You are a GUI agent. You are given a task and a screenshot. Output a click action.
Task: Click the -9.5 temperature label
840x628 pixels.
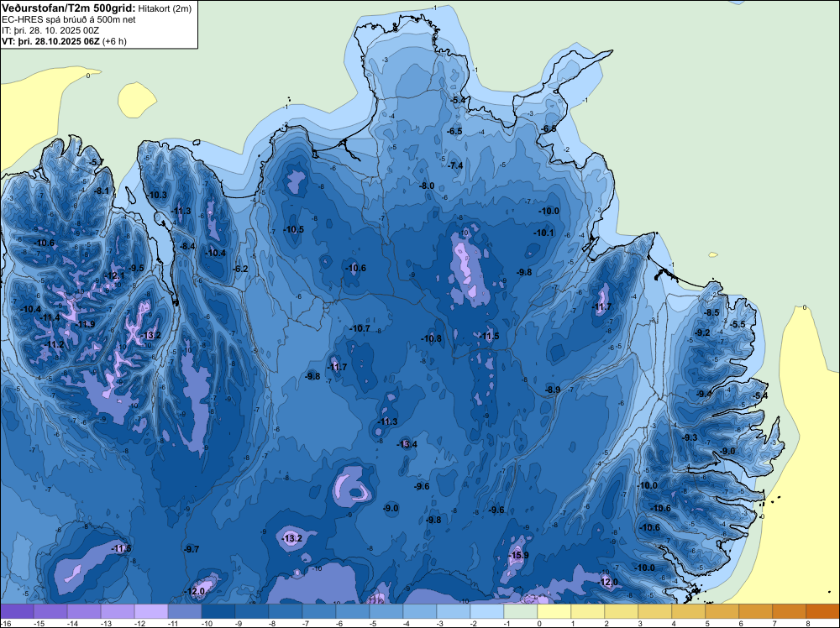(136, 268)
